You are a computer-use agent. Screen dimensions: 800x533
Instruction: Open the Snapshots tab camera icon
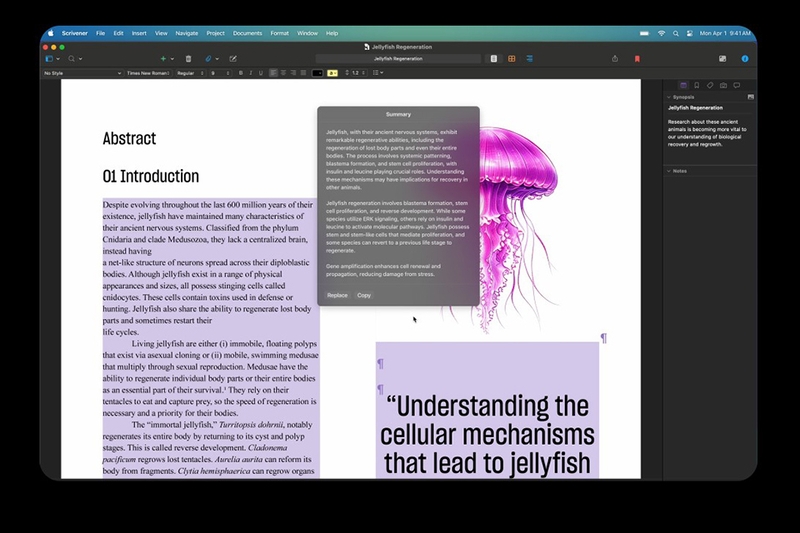click(723, 85)
